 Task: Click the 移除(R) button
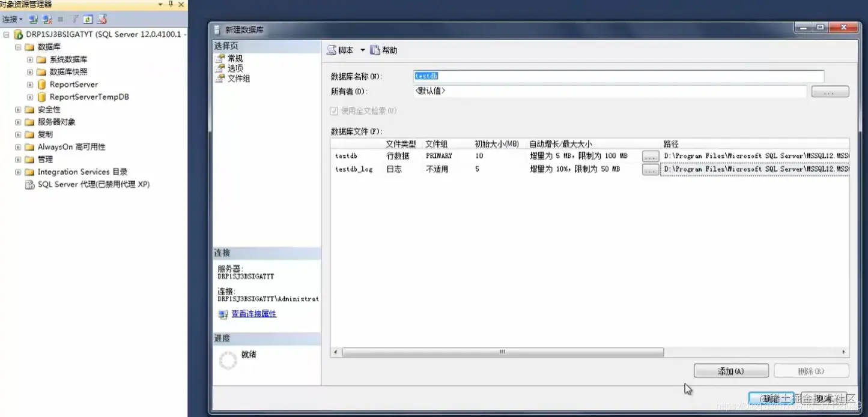point(812,371)
